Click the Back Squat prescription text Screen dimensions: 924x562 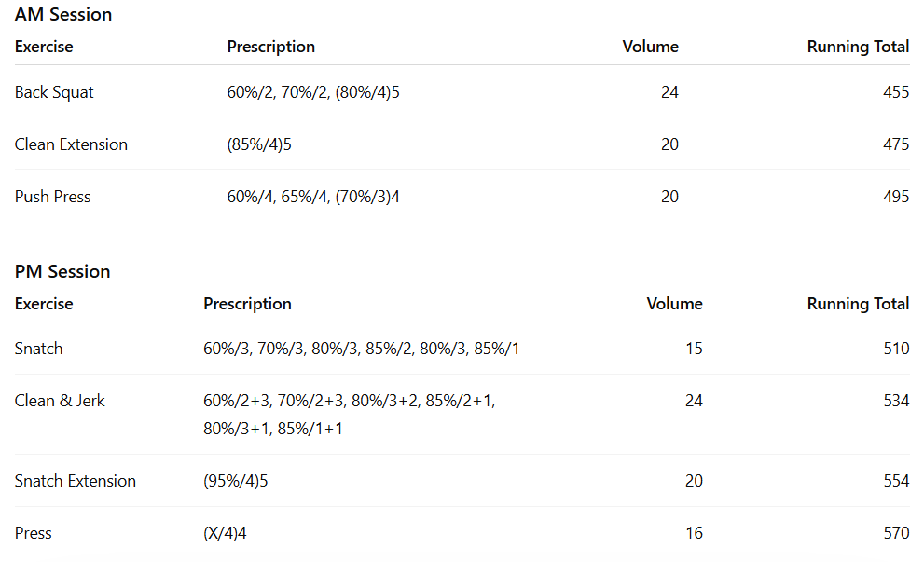313,92
